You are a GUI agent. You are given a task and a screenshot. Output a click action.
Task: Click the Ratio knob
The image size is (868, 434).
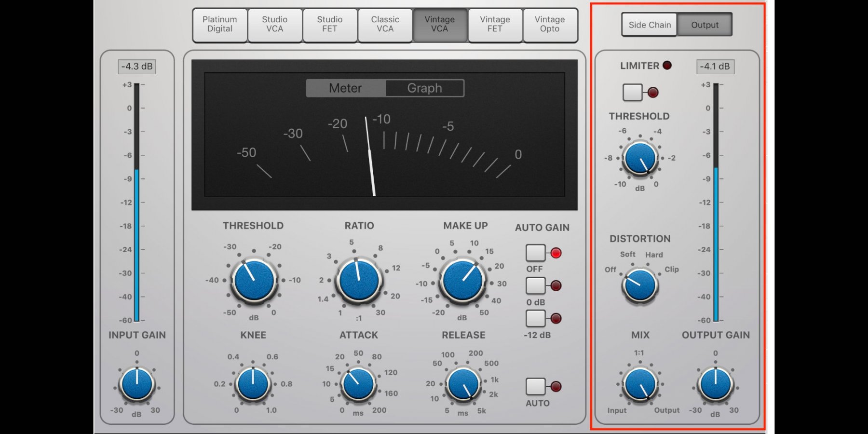point(359,280)
